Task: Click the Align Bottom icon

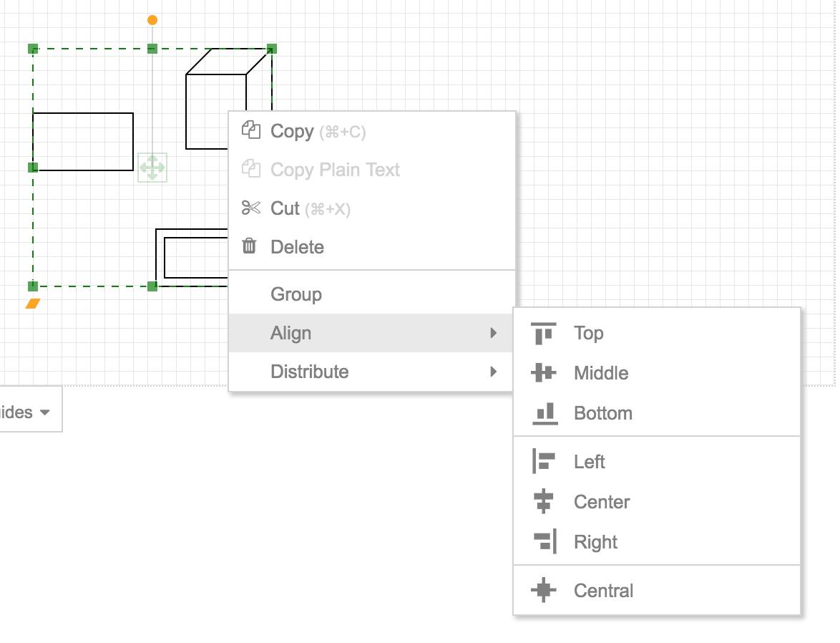Action: coord(544,413)
